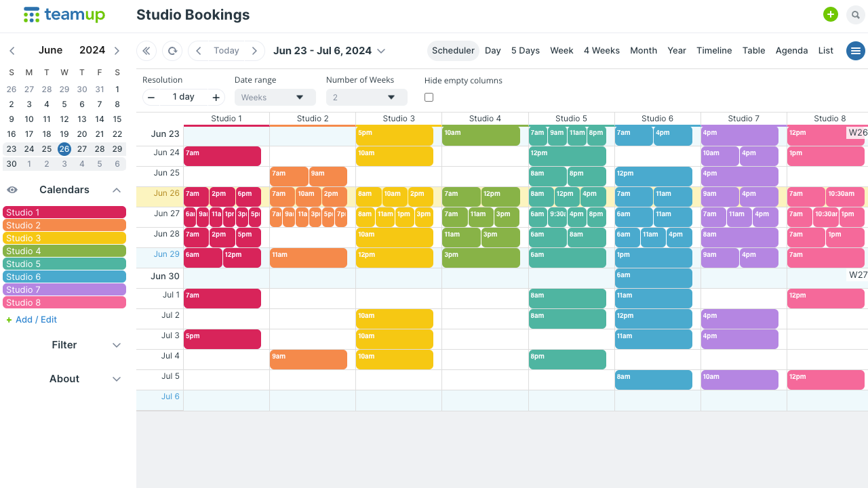Switch to Day view

pyautogui.click(x=493, y=51)
